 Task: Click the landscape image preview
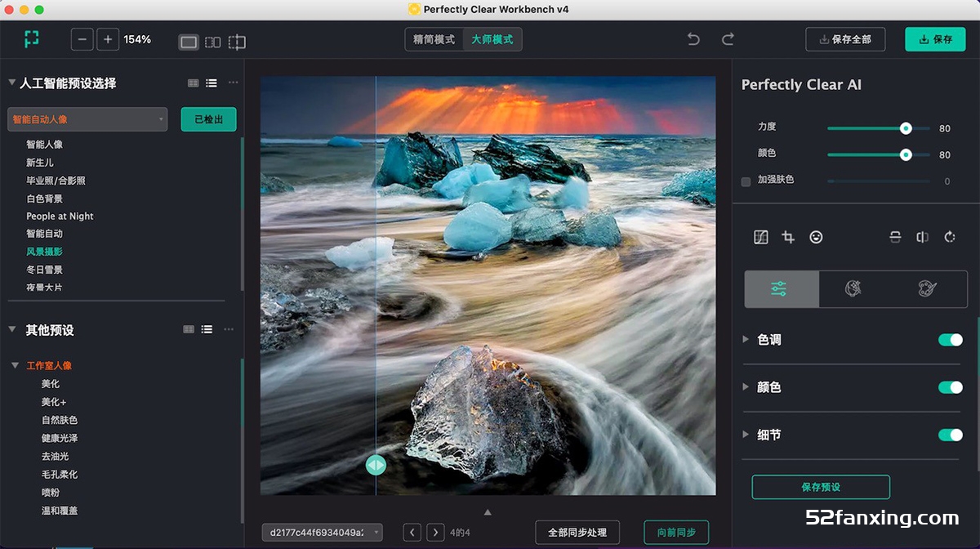point(488,285)
